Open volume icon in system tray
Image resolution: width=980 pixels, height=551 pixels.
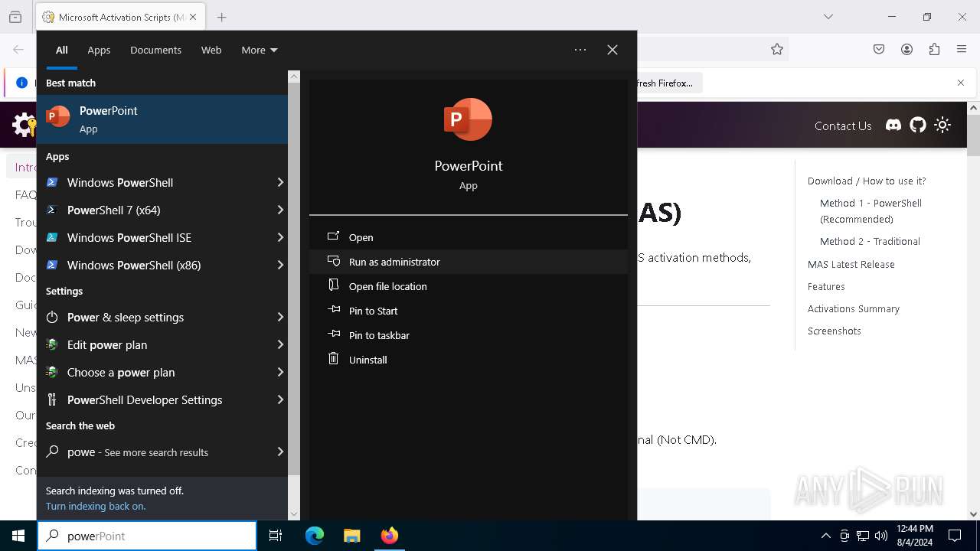[x=881, y=536]
